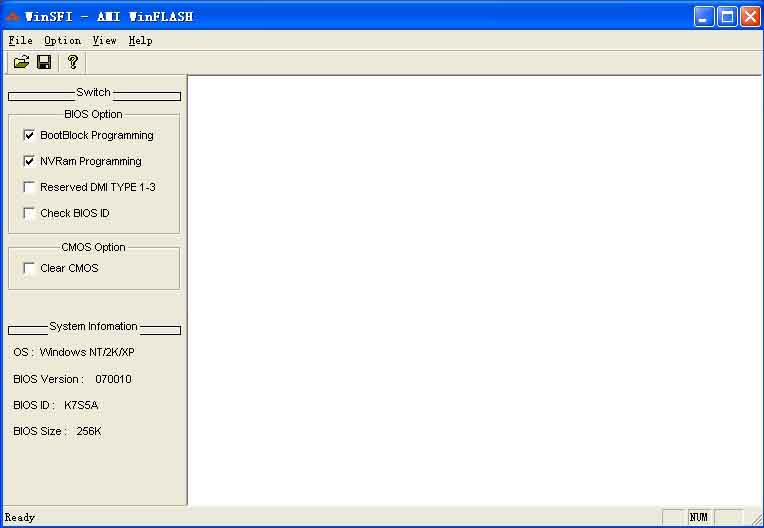Click the BIOS Option group label
The height and width of the screenshot is (528, 764).
click(93, 114)
